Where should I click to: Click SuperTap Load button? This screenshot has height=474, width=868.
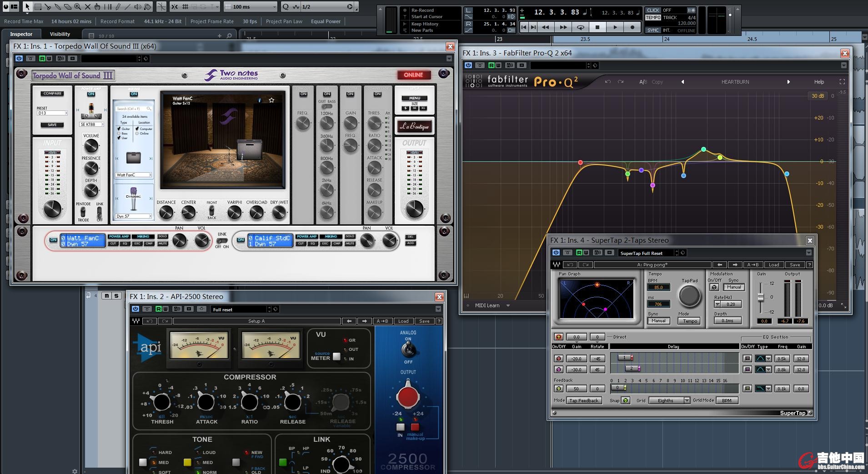(x=774, y=264)
